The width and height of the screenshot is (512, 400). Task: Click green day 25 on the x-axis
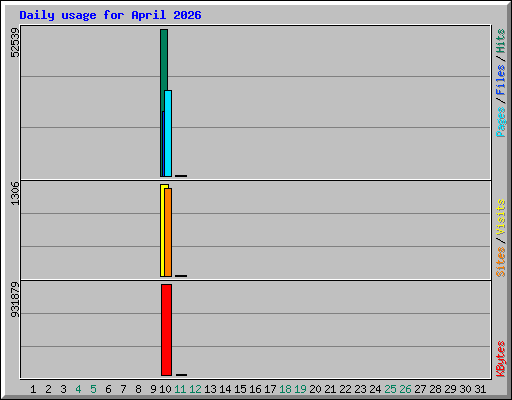(390, 389)
